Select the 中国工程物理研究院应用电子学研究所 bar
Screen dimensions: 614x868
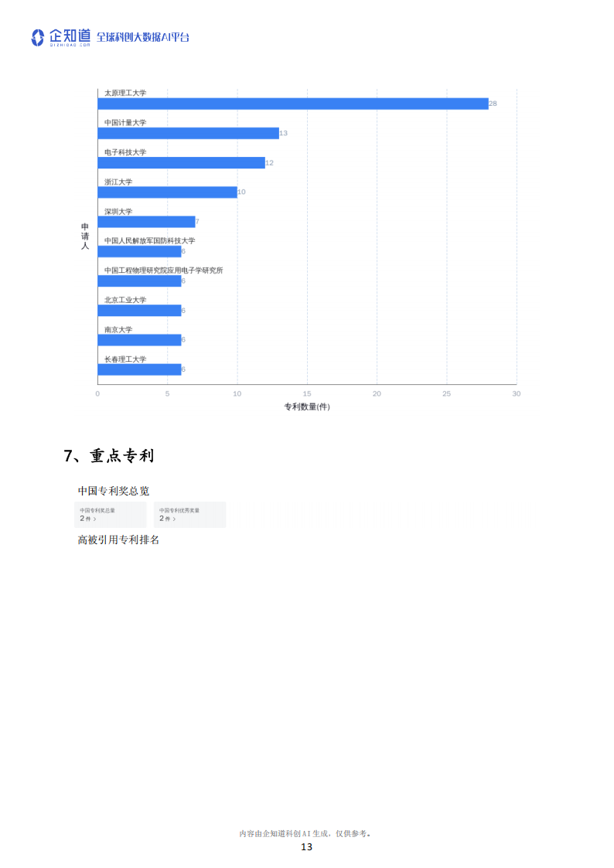[139, 281]
